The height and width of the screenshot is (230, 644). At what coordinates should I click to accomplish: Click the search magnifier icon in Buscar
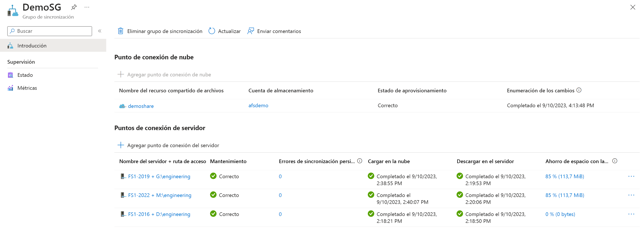[x=12, y=31]
